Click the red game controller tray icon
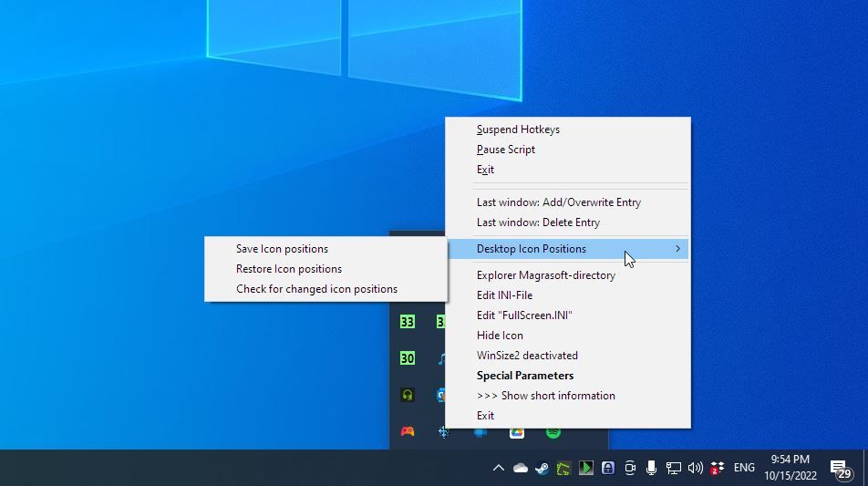868x486 pixels. tap(408, 431)
